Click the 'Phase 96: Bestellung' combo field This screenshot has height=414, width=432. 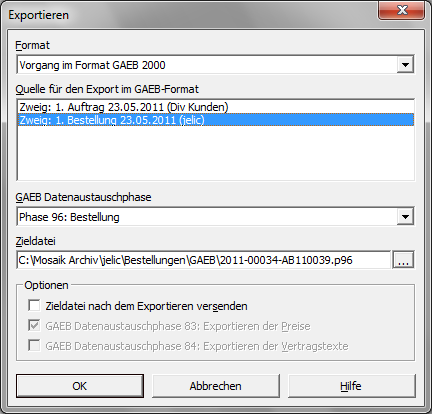(x=207, y=217)
